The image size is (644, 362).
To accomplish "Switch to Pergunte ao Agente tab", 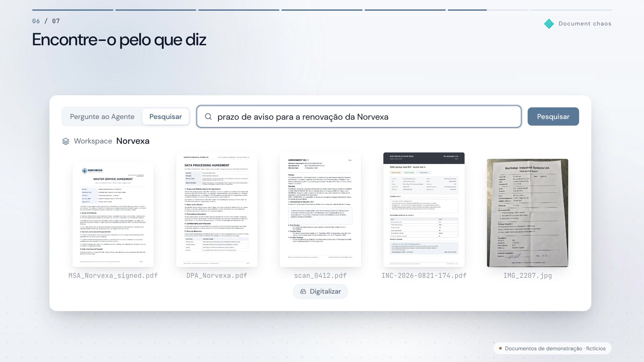I will coord(102,117).
